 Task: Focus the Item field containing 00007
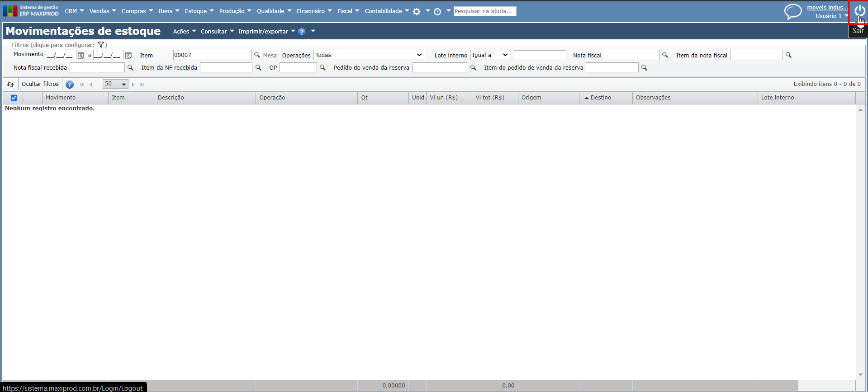[212, 55]
